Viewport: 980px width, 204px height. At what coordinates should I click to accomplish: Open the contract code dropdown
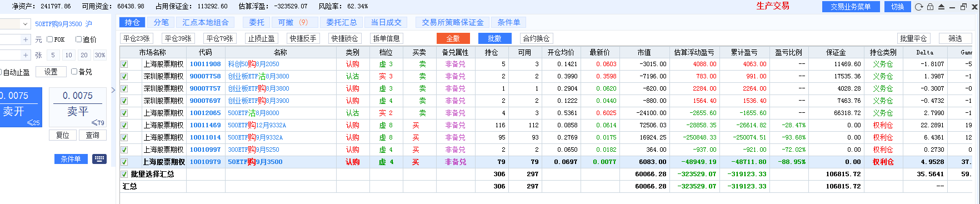click(25, 24)
